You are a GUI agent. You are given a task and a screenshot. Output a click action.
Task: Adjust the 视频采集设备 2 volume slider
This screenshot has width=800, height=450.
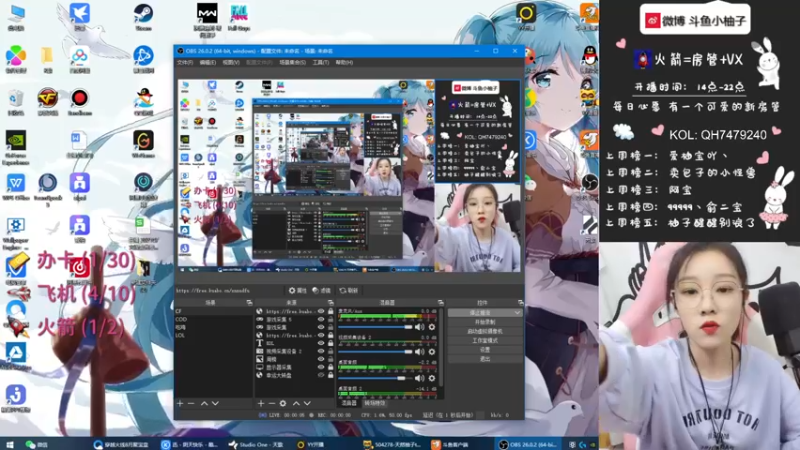coord(375,352)
